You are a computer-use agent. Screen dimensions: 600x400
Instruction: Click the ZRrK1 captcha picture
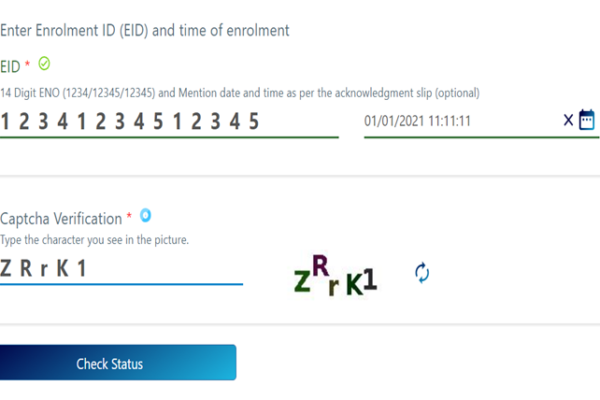click(335, 275)
